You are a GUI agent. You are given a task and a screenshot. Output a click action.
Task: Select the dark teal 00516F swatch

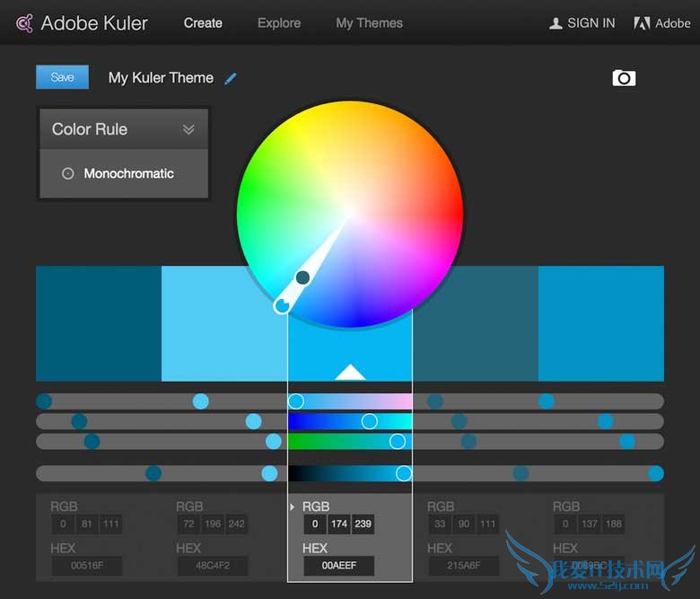pos(99,323)
